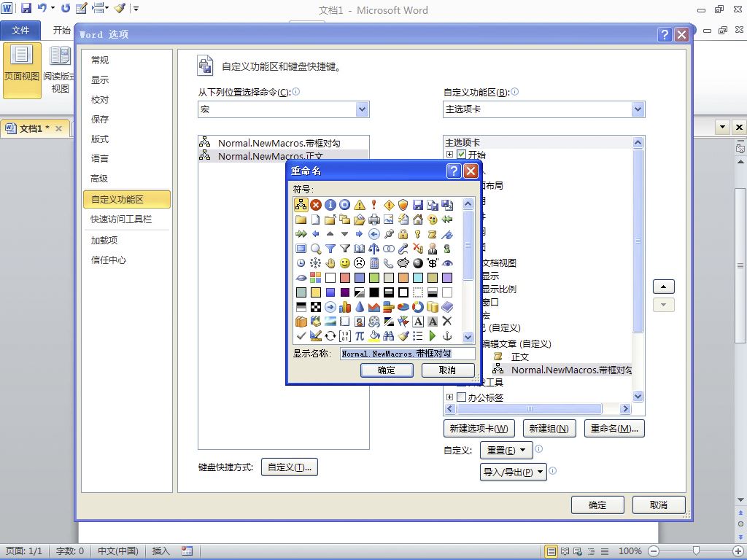This screenshot has height=560, width=747.
Task: Select the pie chart symbol
Action: [403, 307]
